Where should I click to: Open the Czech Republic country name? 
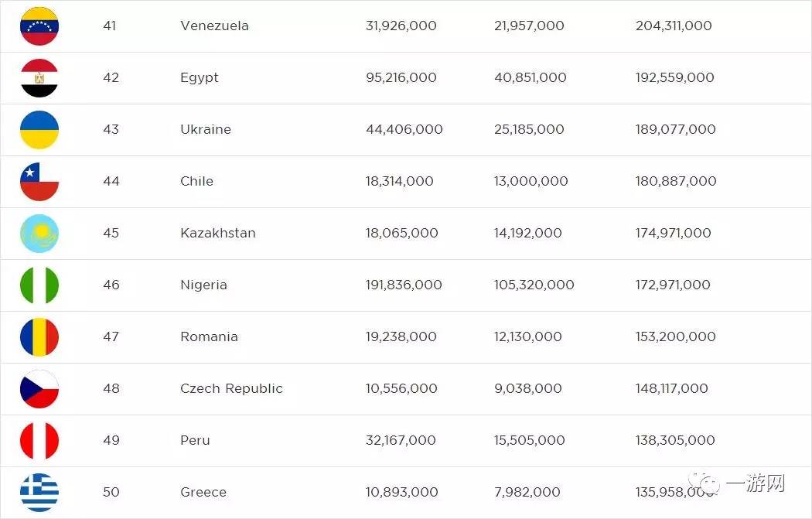coord(231,389)
